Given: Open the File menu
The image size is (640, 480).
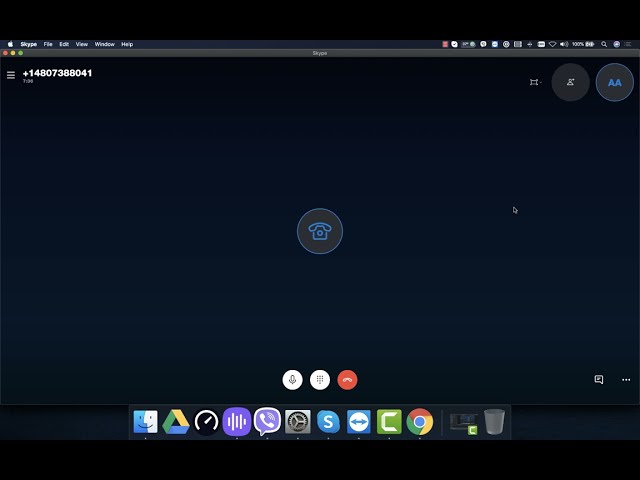Looking at the screenshot, I should point(48,44).
